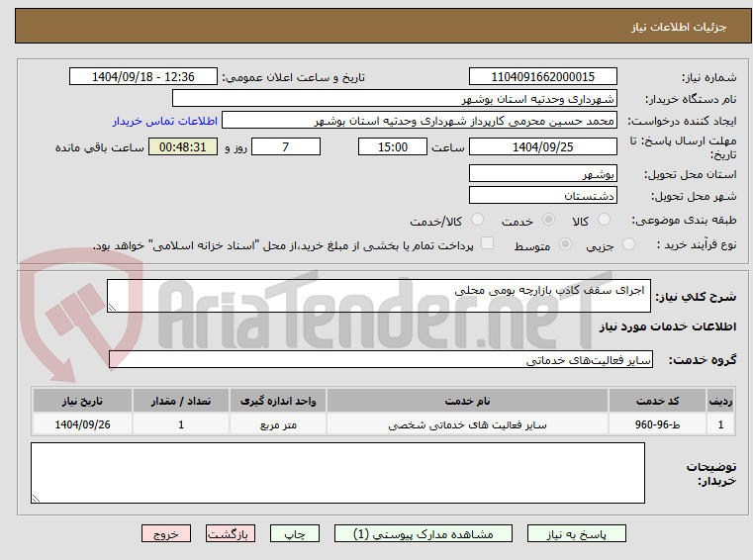The height and width of the screenshot is (560, 753).
Task: Click the resize handle of توضیحات خریدار box
Action: [x=36, y=499]
